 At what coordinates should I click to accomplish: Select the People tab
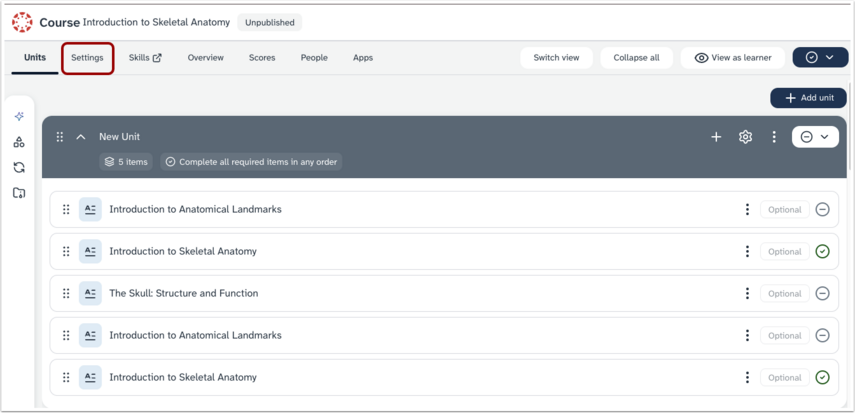tap(314, 57)
